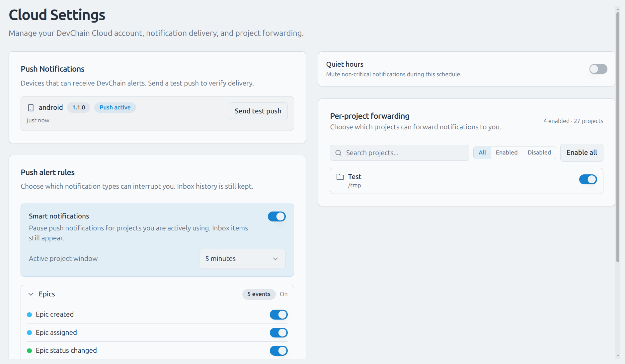625x364 pixels.
Task: Toggle the Epic created alert switch
Action: tap(278, 315)
